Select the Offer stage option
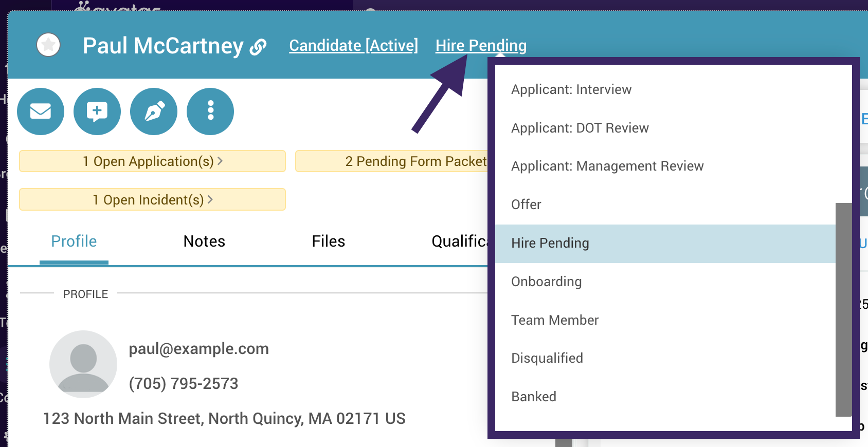The height and width of the screenshot is (447, 868). click(x=526, y=204)
